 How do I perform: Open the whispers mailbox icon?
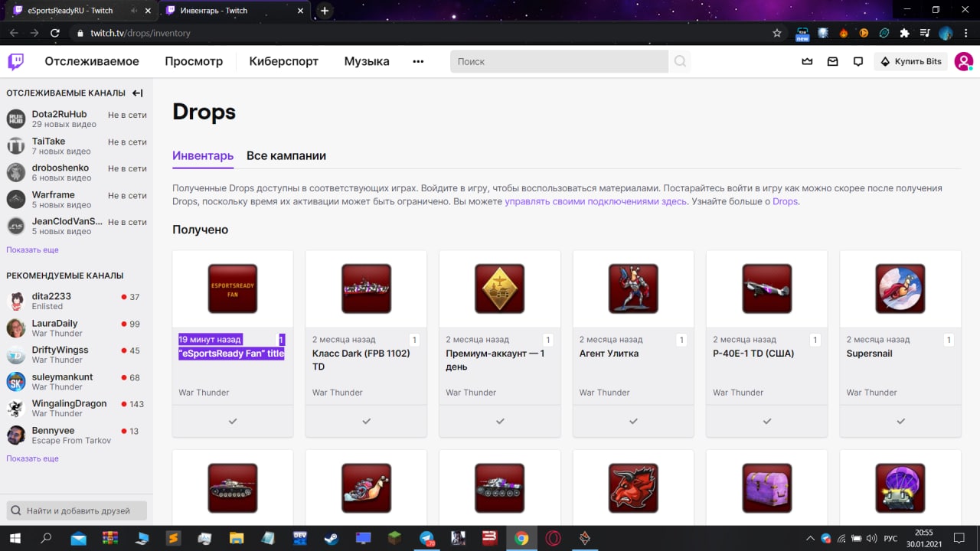(x=833, y=61)
